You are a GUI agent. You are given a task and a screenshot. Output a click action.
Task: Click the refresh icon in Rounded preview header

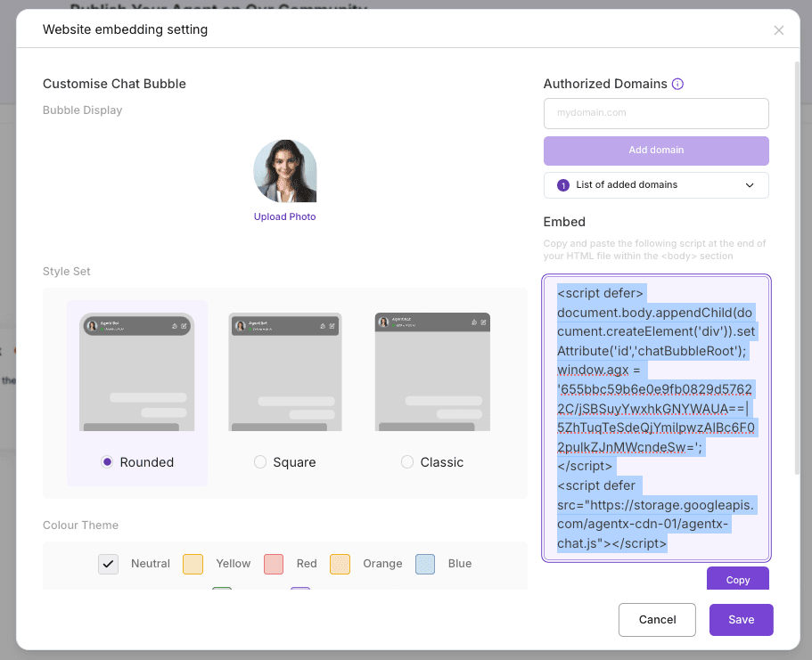pos(175,326)
